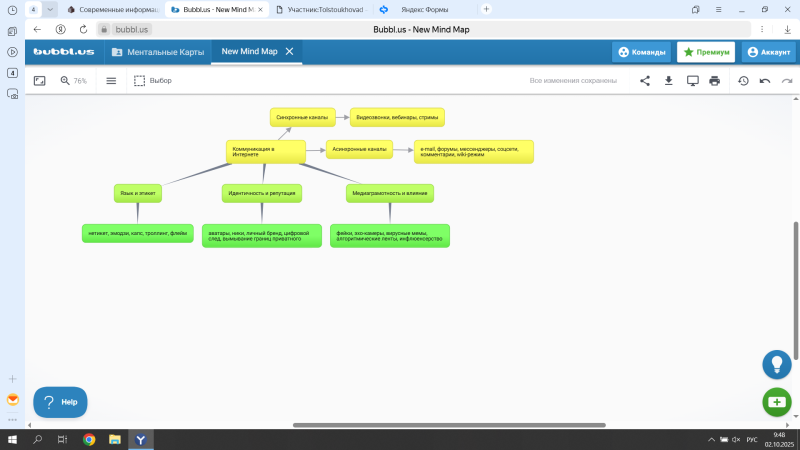Viewport: 800px width, 450px height.
Task: Select the Коммуникация в Интернете central bubble
Action: click(263, 150)
